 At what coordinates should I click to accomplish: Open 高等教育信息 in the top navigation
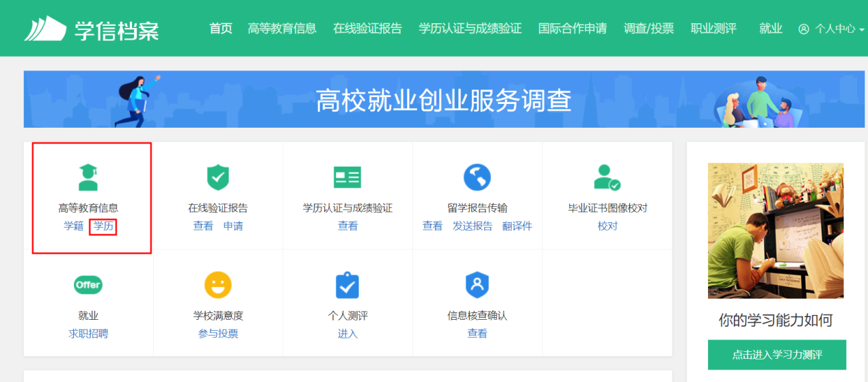pyautogui.click(x=282, y=28)
